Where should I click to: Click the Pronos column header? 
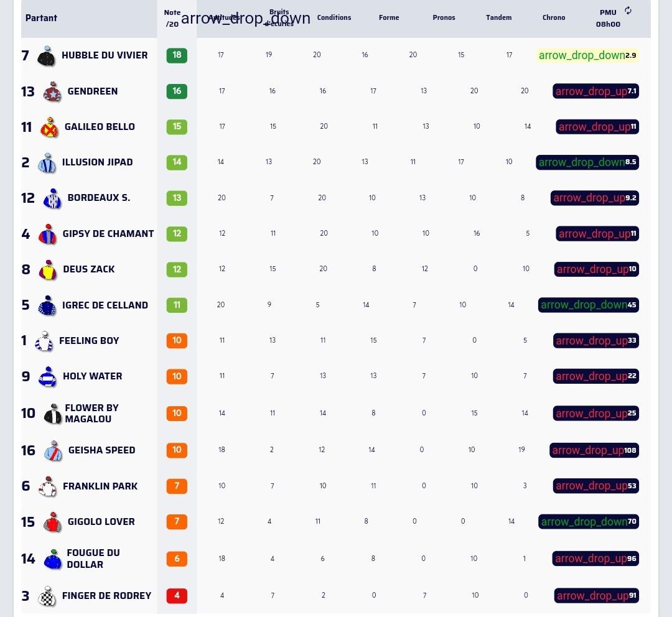(444, 17)
